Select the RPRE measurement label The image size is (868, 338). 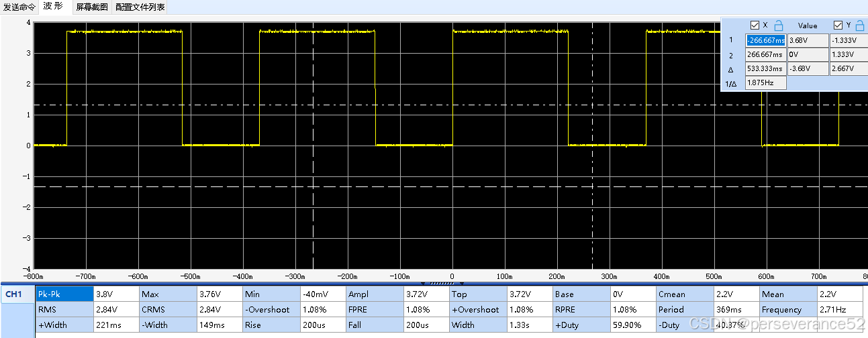point(581,309)
